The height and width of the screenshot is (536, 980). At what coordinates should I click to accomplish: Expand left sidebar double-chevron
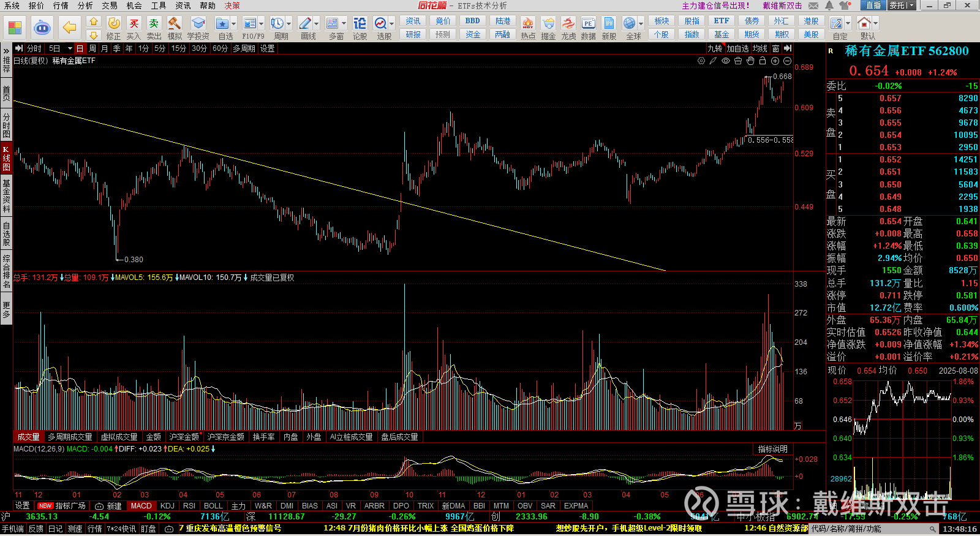[6, 51]
